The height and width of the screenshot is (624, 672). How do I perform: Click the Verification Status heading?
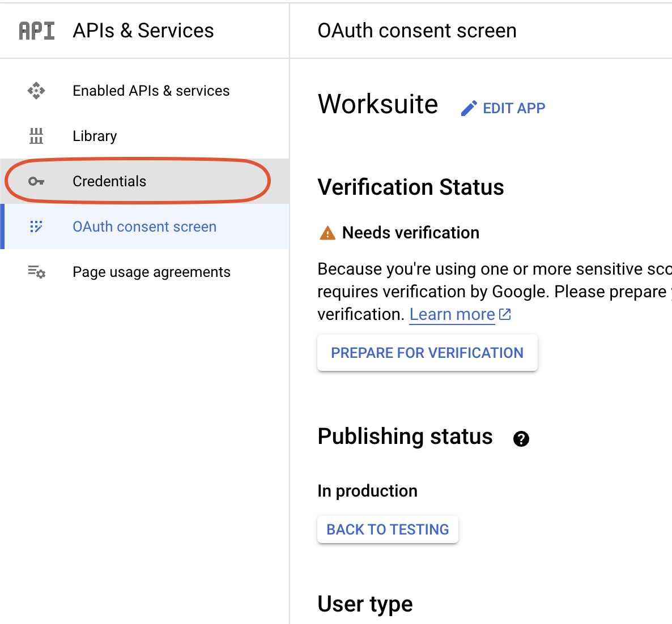411,187
